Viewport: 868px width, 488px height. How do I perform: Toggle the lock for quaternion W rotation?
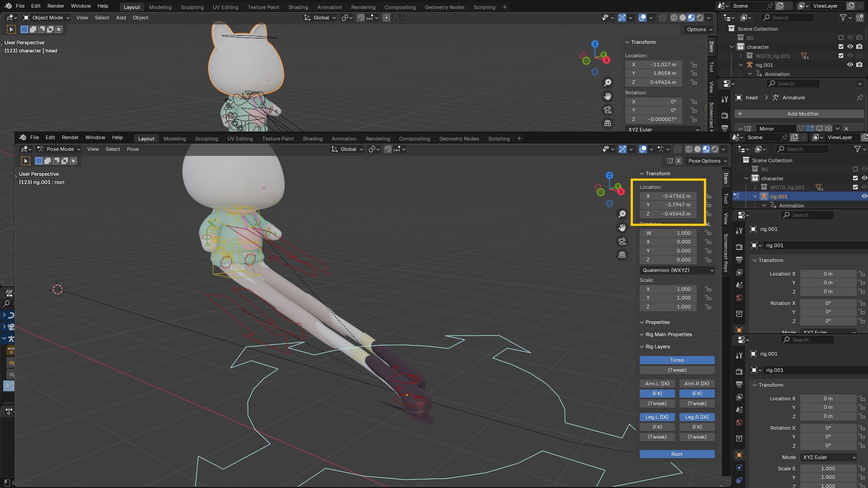tap(708, 233)
